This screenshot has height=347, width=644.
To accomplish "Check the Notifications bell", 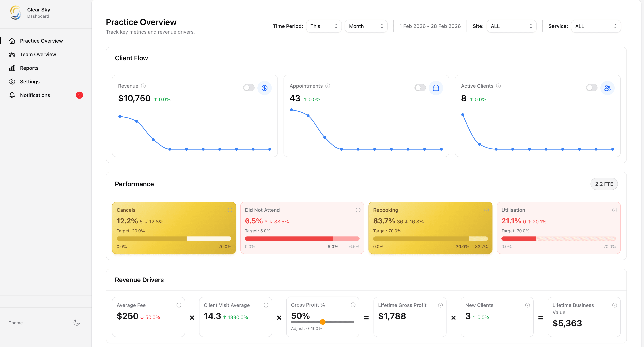I will click(35, 95).
